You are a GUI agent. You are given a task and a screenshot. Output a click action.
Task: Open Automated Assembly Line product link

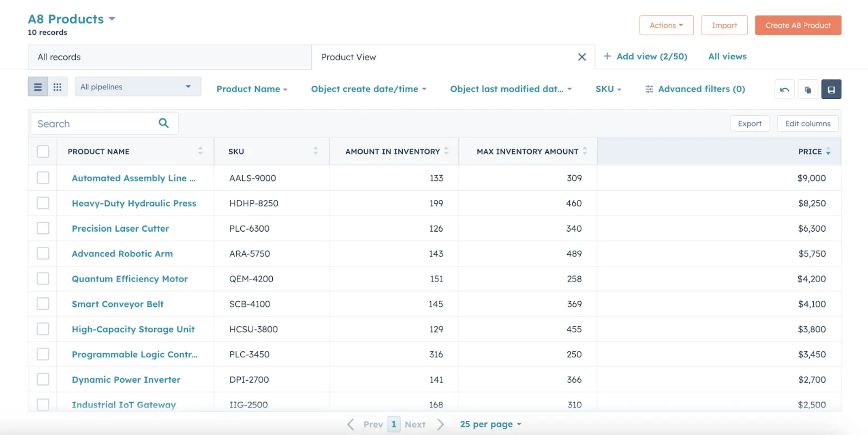tap(133, 178)
